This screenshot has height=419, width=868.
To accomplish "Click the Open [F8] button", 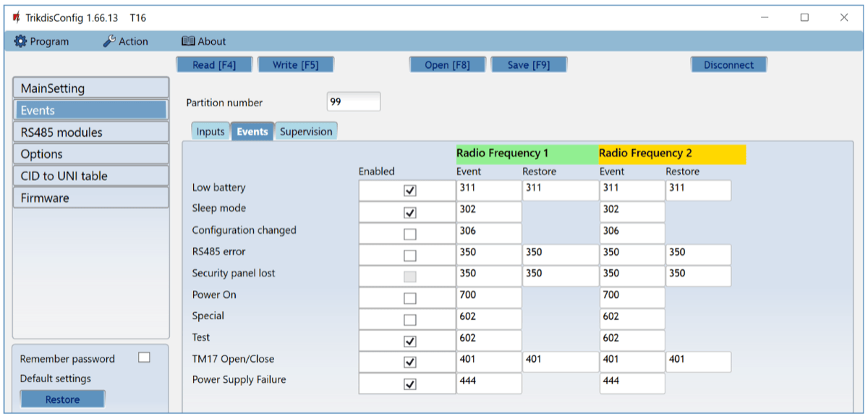I will click(x=447, y=65).
